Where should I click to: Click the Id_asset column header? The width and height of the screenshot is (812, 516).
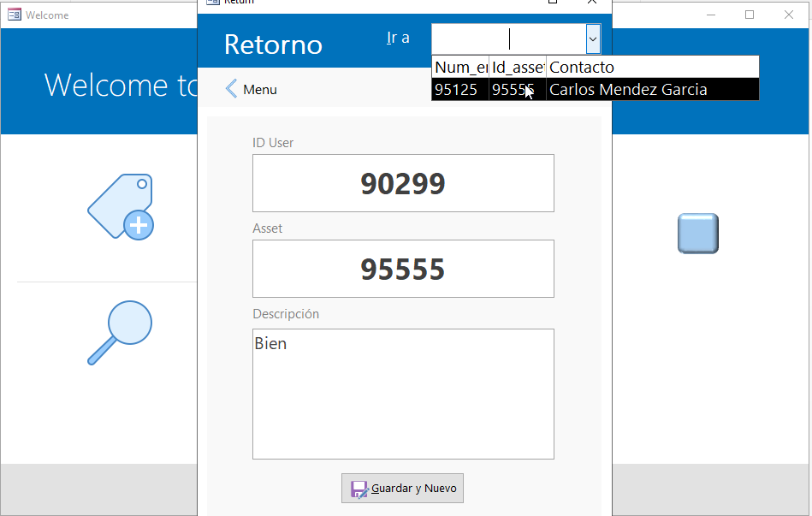point(518,68)
